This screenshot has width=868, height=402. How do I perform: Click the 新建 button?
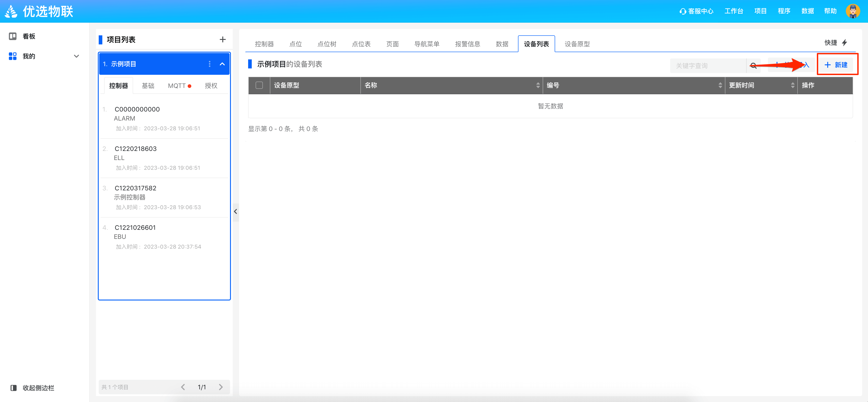[x=836, y=65]
